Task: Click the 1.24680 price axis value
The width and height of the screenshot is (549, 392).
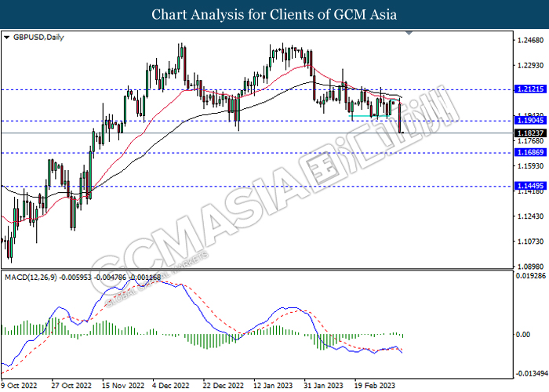Action: (x=530, y=40)
